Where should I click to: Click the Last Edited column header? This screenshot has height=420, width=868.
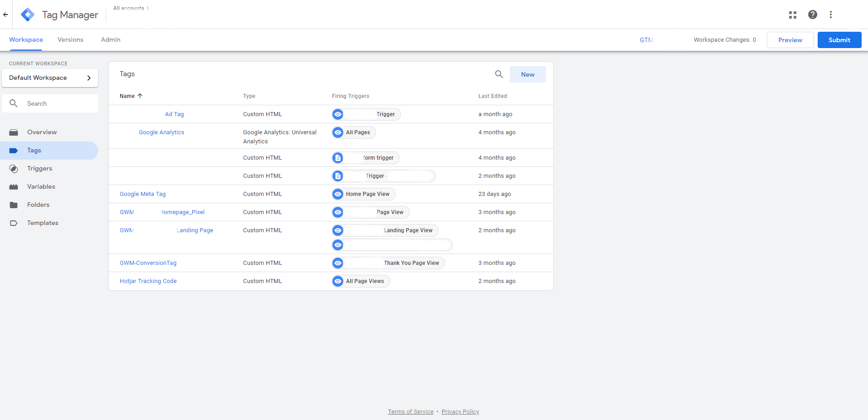point(493,96)
